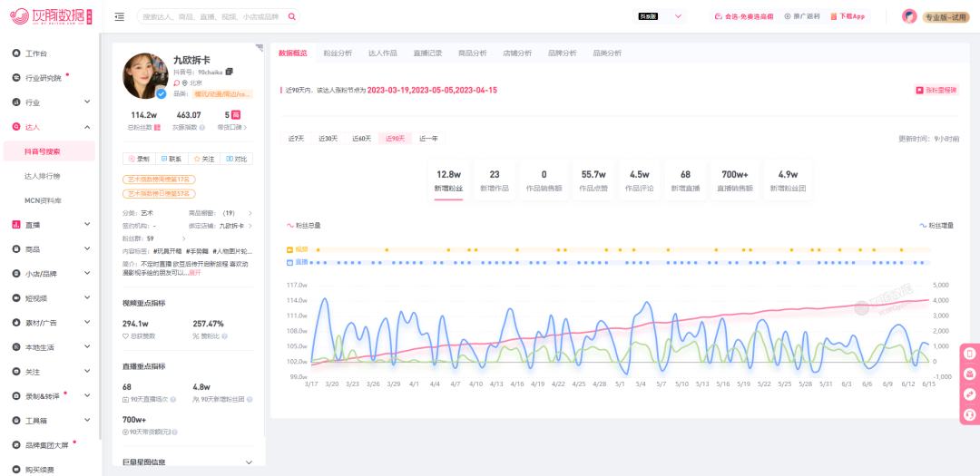Click the search input field
Viewport: 980px width, 476px height.
(x=212, y=17)
